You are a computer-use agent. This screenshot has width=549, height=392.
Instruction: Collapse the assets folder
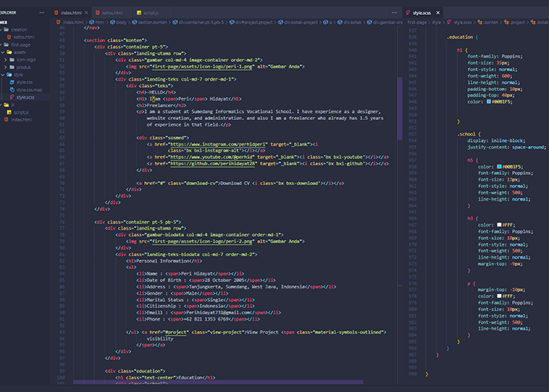click(x=19, y=52)
